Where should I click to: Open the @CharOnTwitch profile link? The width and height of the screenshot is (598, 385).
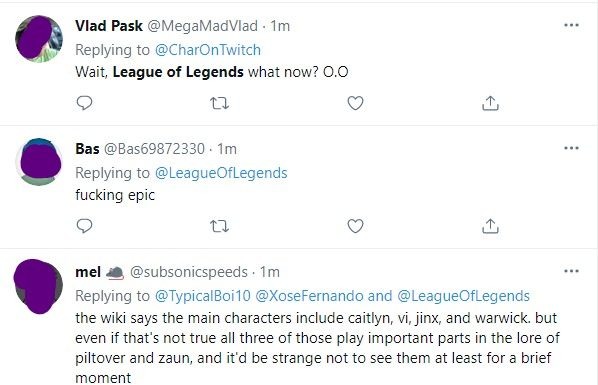tap(208, 50)
